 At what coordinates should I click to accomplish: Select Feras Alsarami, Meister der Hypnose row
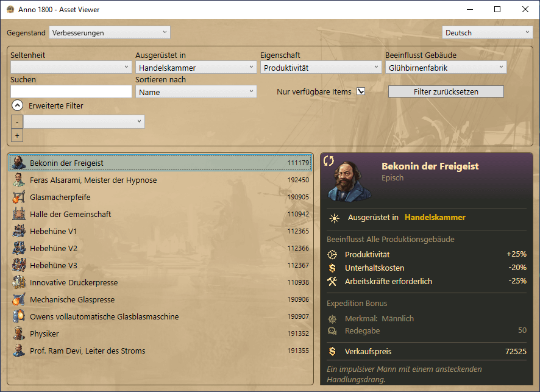tap(160, 180)
